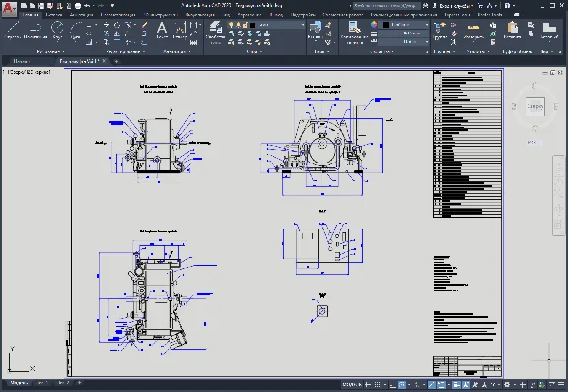
Task: Toggle Lineweight display in status bar
Action: pyautogui.click(x=456, y=385)
